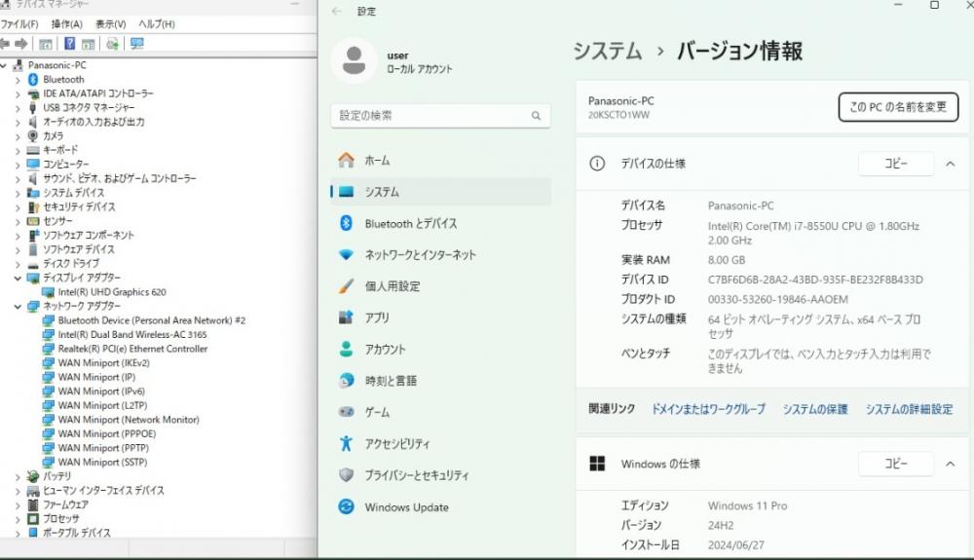Collapse the ネットワーク アダプター node
The width and height of the screenshot is (974, 560).
click(18, 306)
